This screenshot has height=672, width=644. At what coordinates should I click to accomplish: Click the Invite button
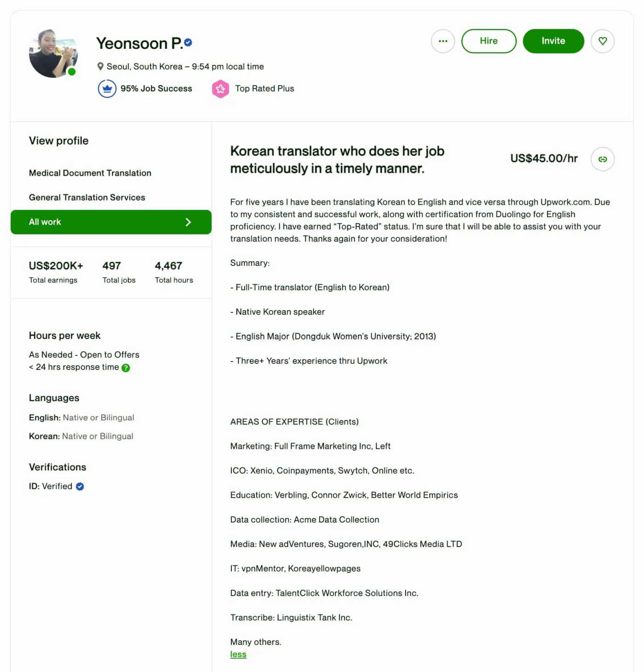coord(553,41)
